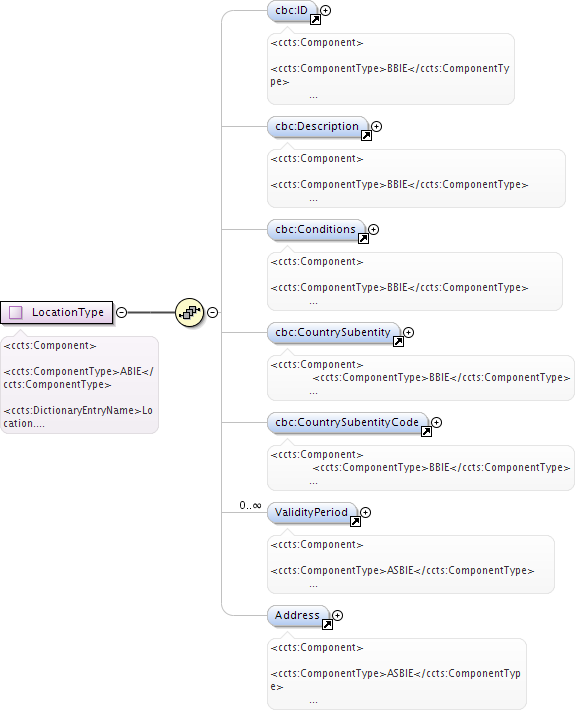Image resolution: width=582 pixels, height=713 pixels.
Task: Select the Address element
Action: [298, 615]
